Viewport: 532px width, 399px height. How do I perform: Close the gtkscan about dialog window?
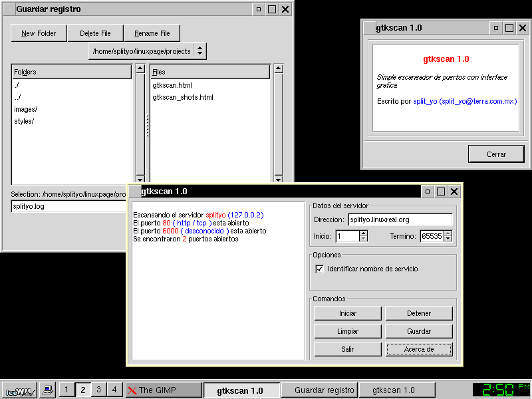tap(523, 28)
